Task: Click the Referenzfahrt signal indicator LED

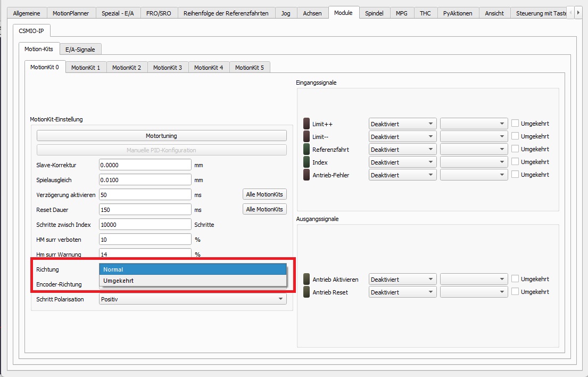Action: click(x=307, y=149)
